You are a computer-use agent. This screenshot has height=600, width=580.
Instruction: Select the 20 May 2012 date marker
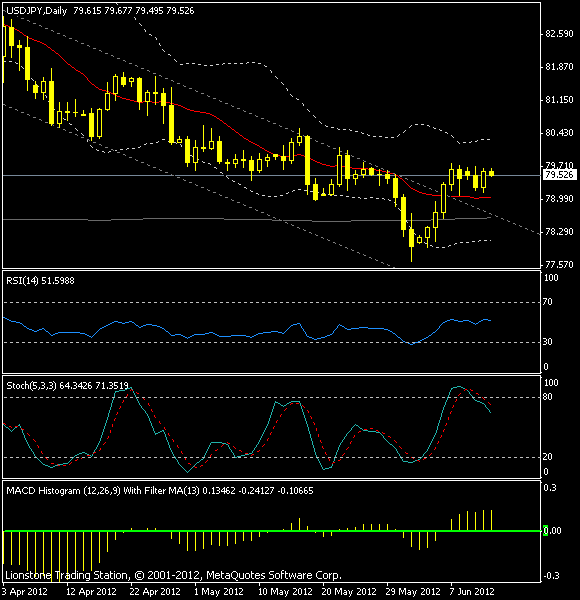349,592
